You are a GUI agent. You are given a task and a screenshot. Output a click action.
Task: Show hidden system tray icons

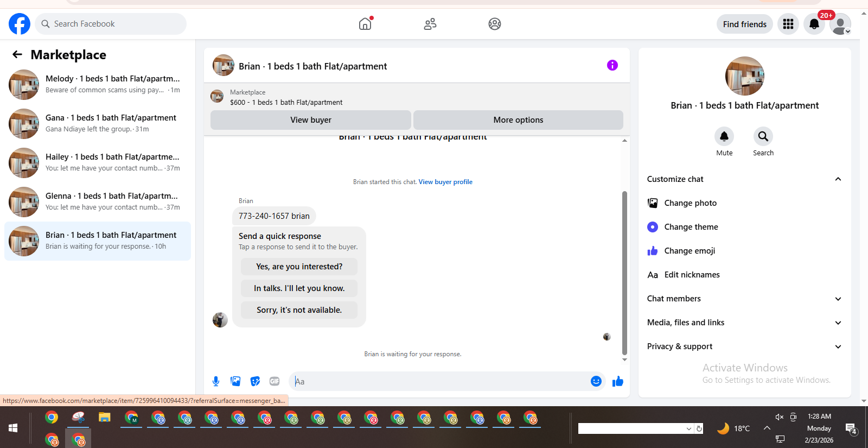(767, 428)
